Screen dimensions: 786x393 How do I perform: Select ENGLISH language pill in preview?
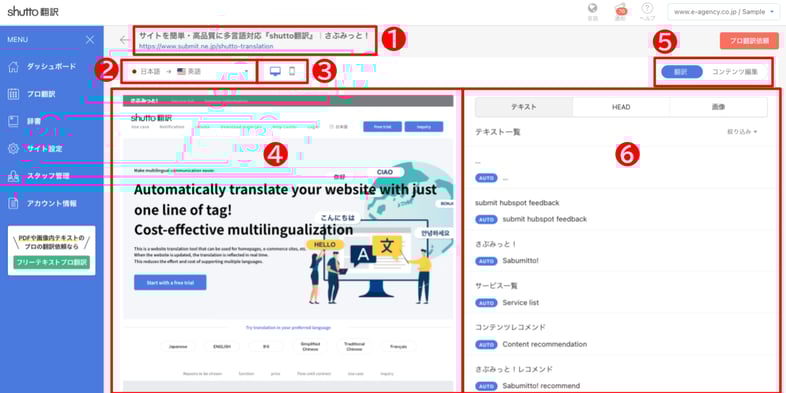click(222, 346)
